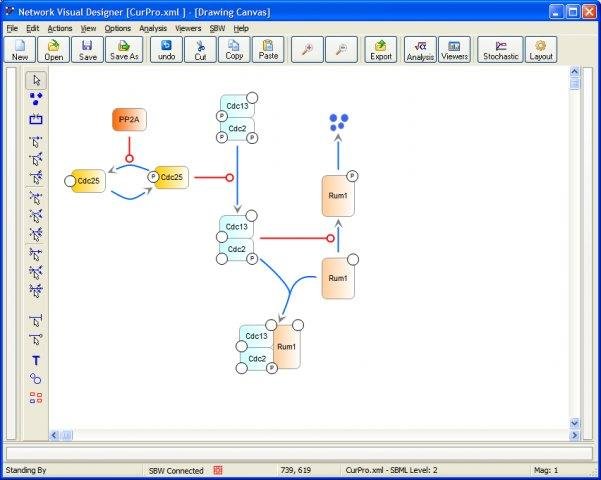
Task: Open the Analysis toolbar button
Action: click(x=420, y=50)
